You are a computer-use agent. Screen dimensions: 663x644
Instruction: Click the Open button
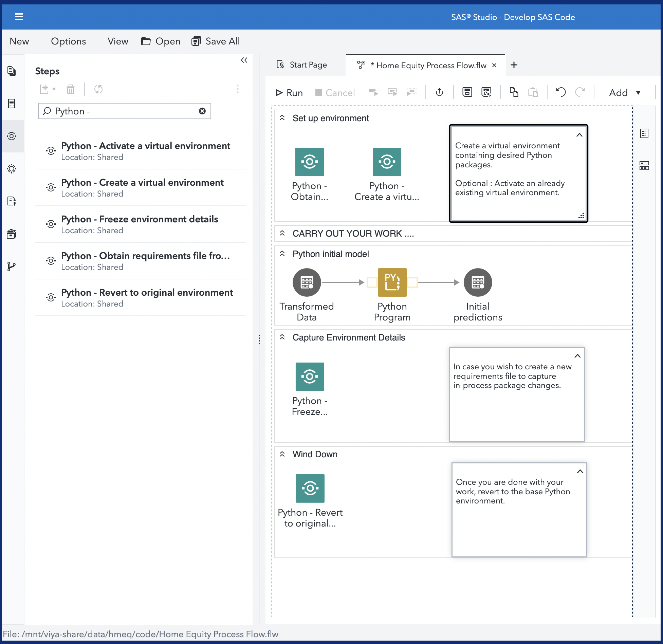click(161, 41)
